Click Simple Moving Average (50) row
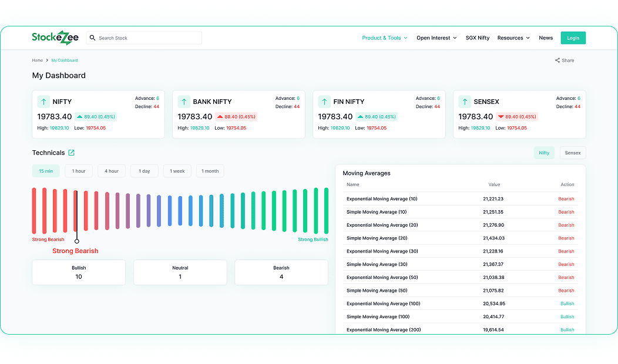The height and width of the screenshot is (364, 618). pos(461,291)
